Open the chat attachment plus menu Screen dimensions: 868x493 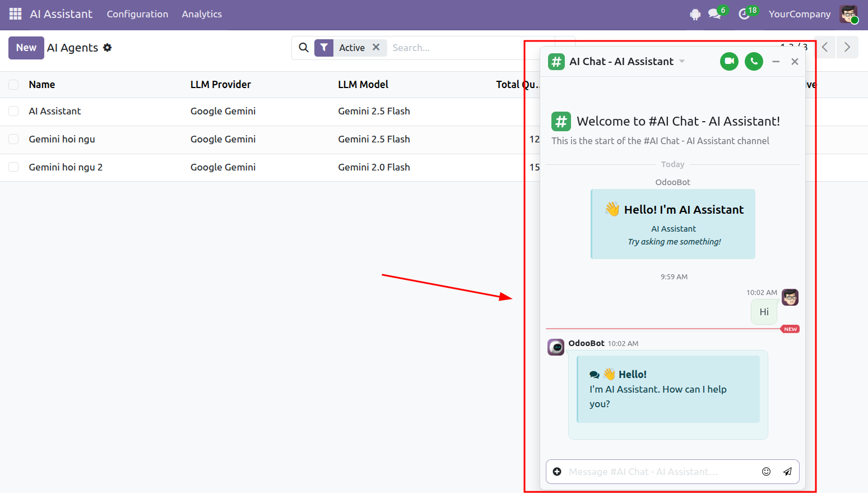557,472
